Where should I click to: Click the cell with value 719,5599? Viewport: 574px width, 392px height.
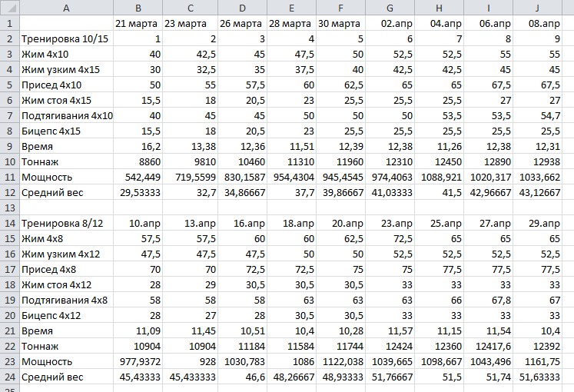pos(189,177)
